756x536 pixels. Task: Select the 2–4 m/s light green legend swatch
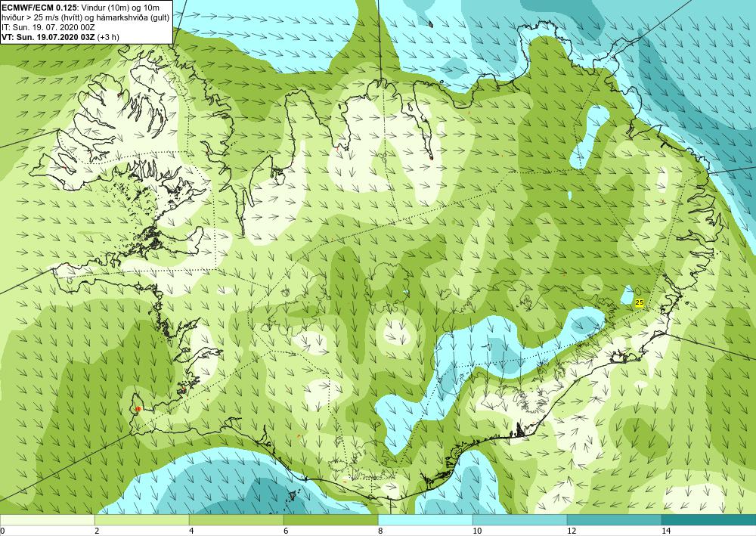pyautogui.click(x=142, y=520)
